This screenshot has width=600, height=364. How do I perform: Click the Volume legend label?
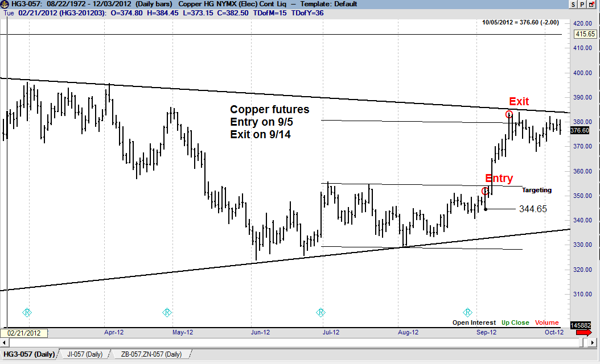[547, 322]
